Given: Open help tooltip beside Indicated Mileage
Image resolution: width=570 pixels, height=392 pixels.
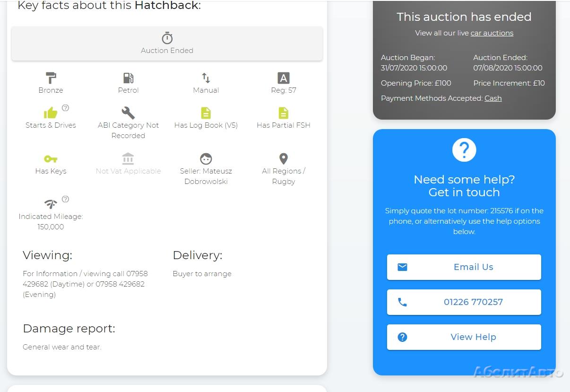Looking at the screenshot, I should pyautogui.click(x=66, y=199).
